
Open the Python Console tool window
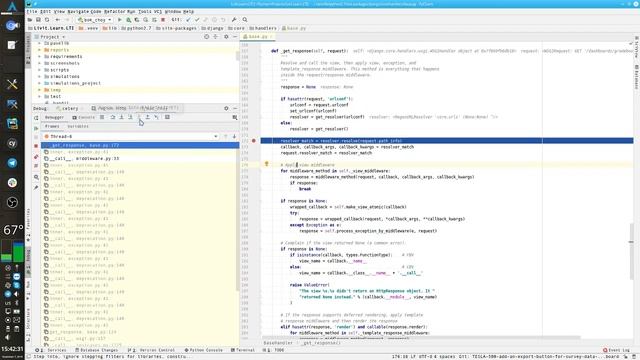pyautogui.click(x=204, y=350)
